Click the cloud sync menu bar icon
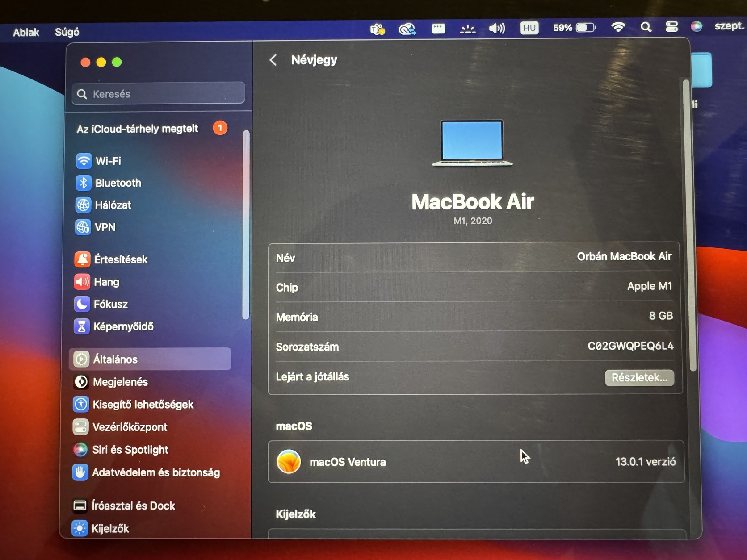Screen dimensions: 747x560 coord(407,29)
